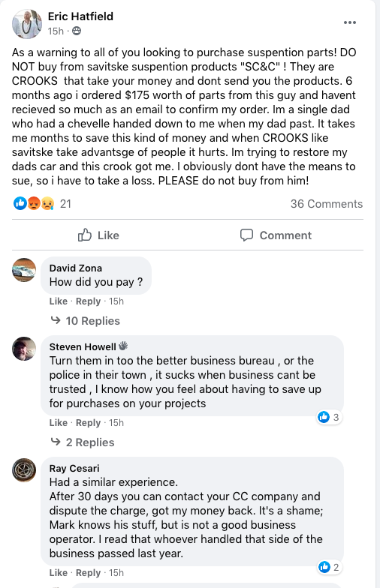The height and width of the screenshot is (588, 380).
Task: View likes on Steven Howell's comment
Action: point(329,417)
